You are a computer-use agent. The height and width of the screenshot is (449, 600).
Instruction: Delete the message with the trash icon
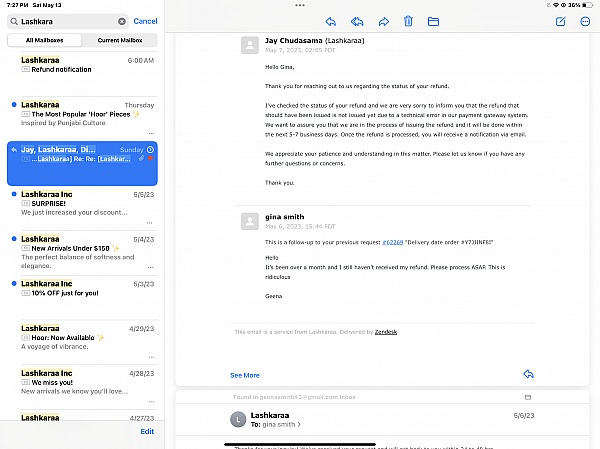pos(408,21)
